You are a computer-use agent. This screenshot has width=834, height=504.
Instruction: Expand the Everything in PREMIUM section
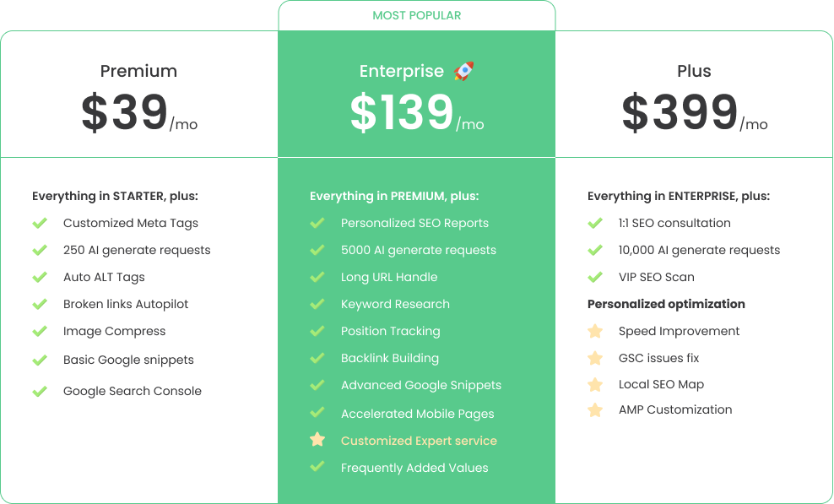394,195
